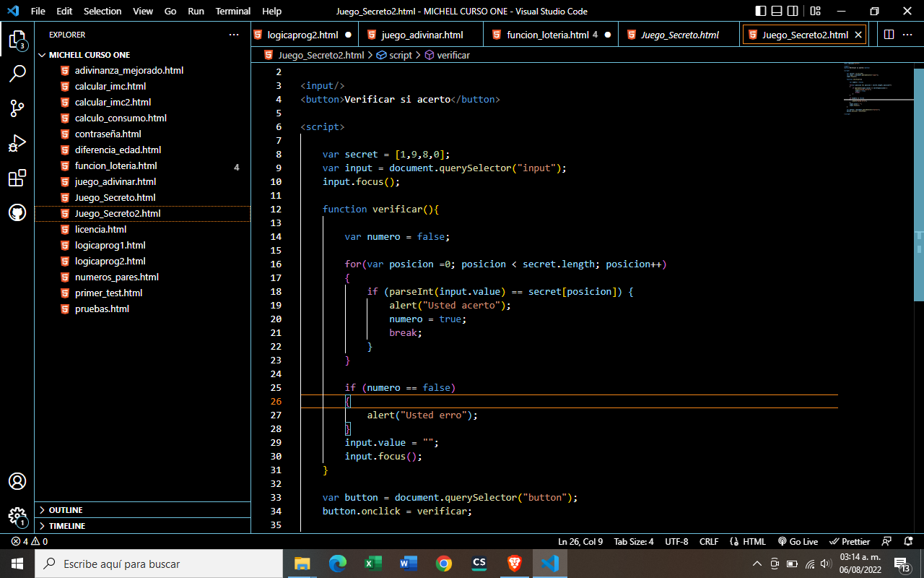Open the Run menu
Viewport: 924px width, 578px height.
(196, 11)
